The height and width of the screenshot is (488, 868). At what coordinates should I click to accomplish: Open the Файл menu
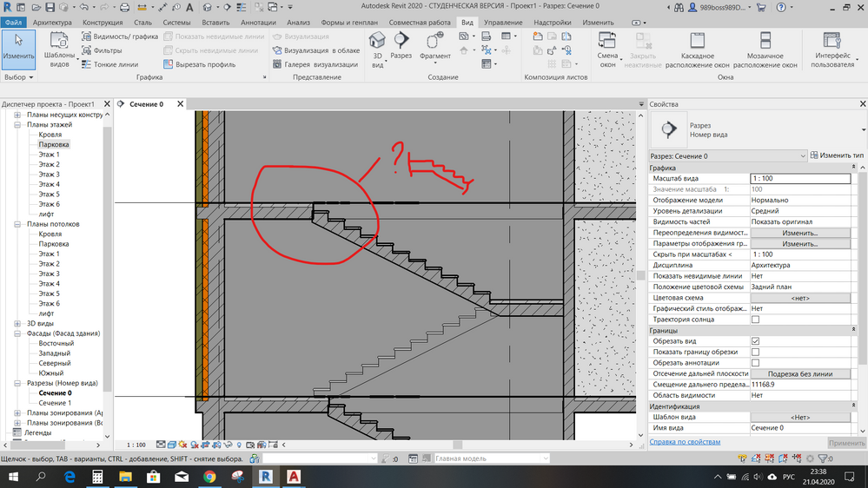click(13, 22)
